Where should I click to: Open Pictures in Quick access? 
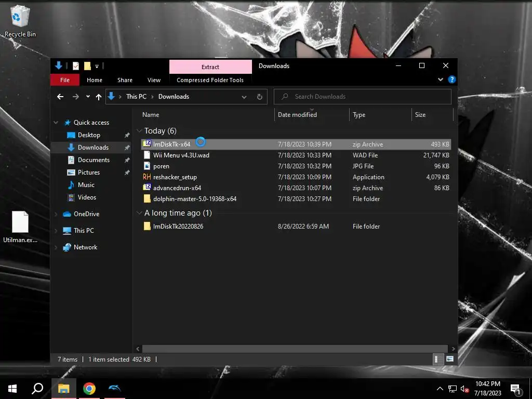tap(88, 172)
